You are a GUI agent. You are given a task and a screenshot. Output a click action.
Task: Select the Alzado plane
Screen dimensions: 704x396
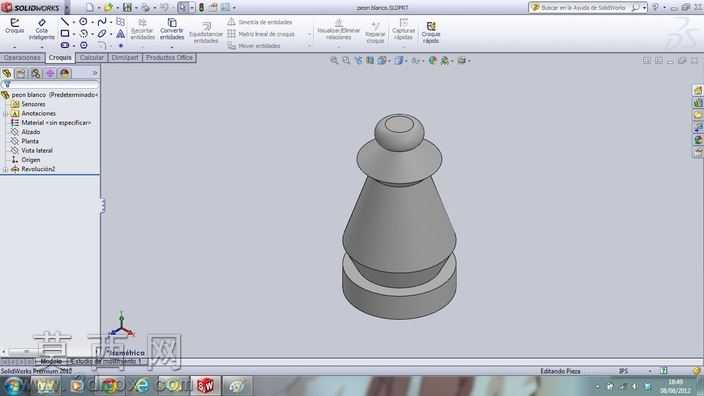pyautogui.click(x=26, y=132)
